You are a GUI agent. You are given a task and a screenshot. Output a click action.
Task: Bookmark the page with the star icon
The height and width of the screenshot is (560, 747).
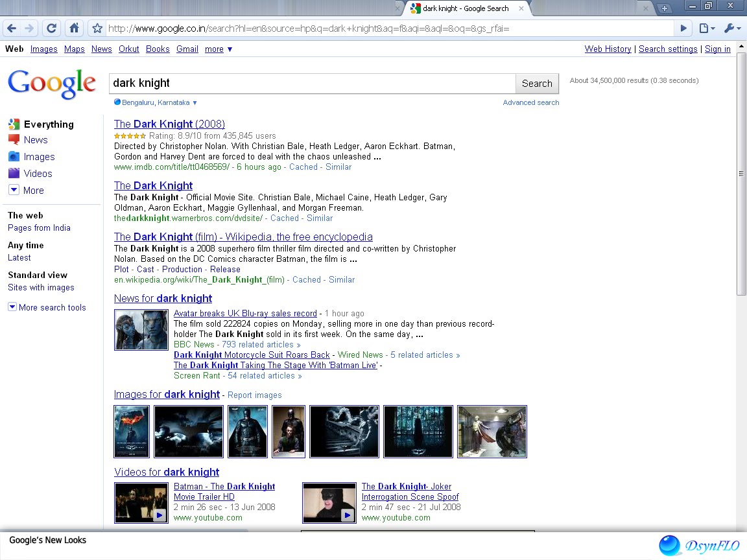pyautogui.click(x=97, y=29)
